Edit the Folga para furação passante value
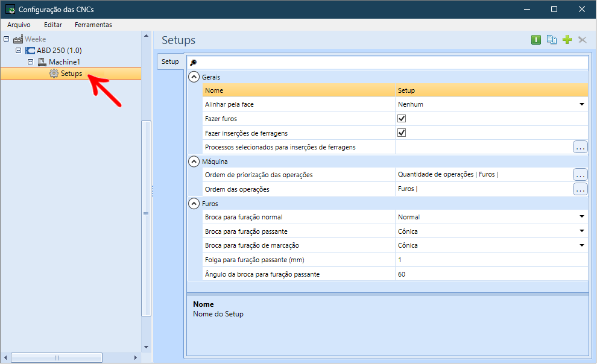597x364 pixels. [491, 260]
